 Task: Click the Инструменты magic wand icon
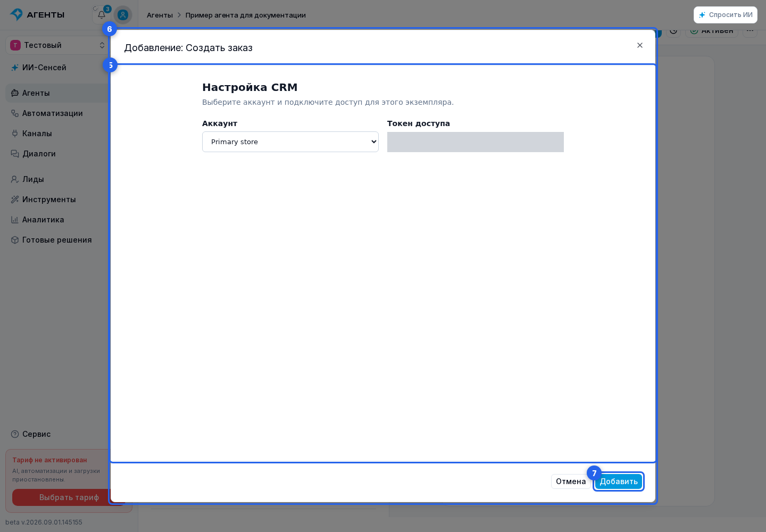[x=15, y=199]
